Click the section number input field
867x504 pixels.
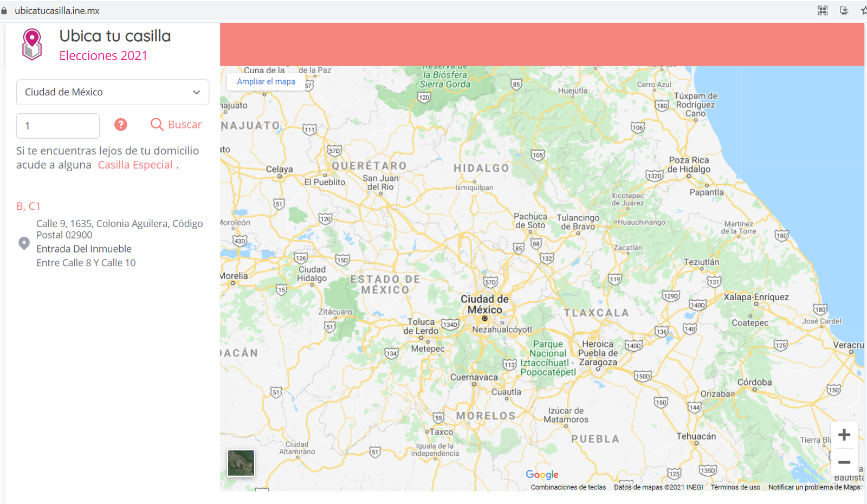[x=58, y=126]
